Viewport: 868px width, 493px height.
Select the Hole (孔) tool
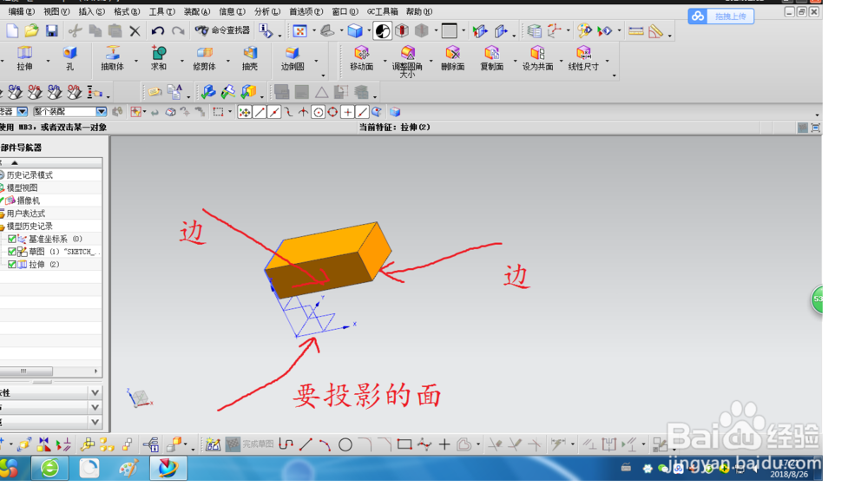coord(69,58)
